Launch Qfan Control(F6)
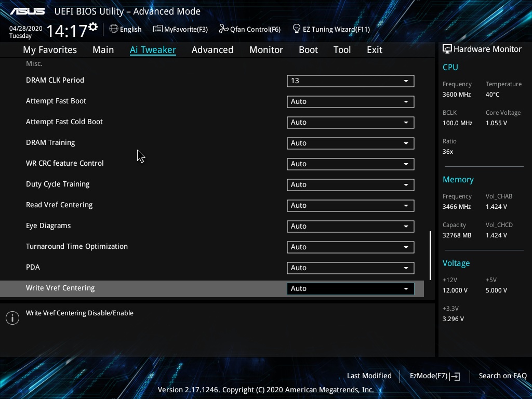 250,29
